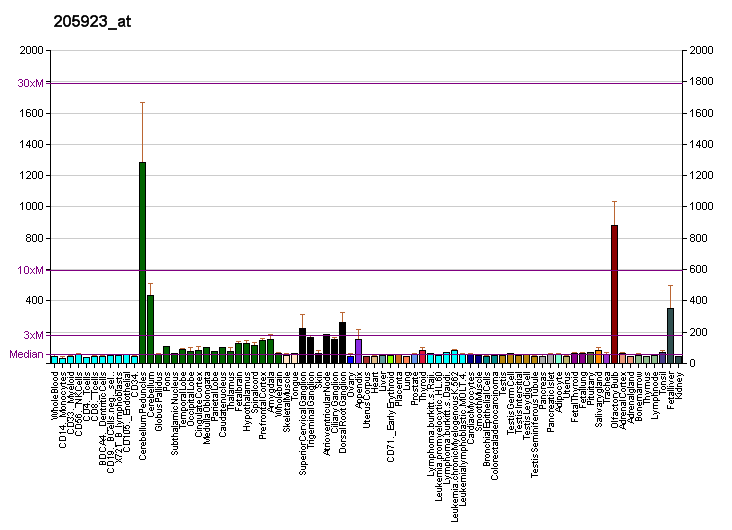Click the purple Appendix bar
The image size is (732, 530).
pyautogui.click(x=358, y=350)
